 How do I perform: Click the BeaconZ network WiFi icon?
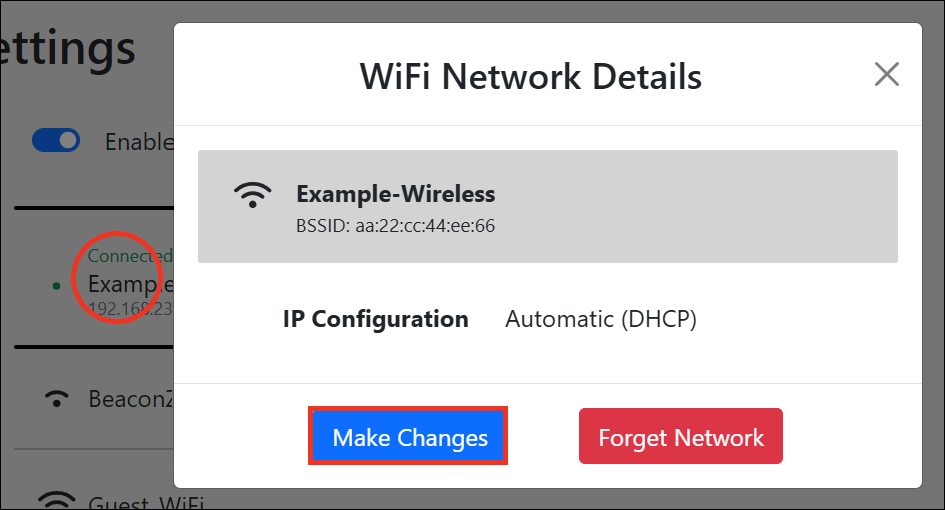tap(58, 399)
